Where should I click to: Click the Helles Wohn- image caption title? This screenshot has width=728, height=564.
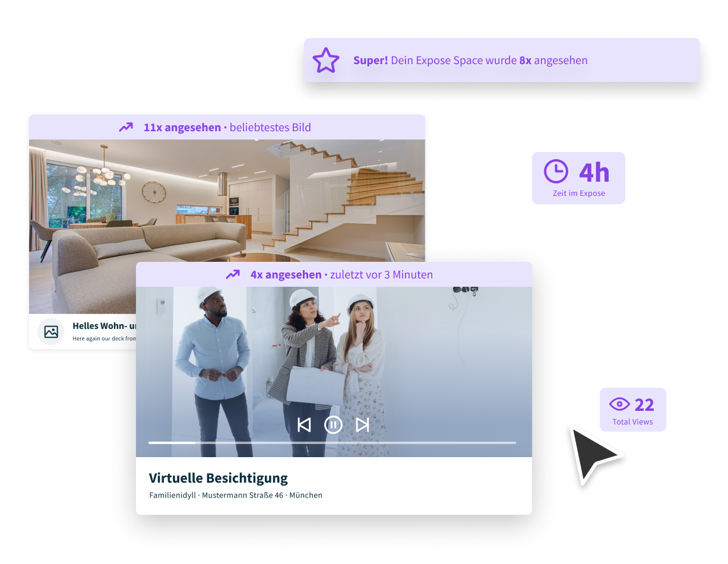(x=105, y=326)
